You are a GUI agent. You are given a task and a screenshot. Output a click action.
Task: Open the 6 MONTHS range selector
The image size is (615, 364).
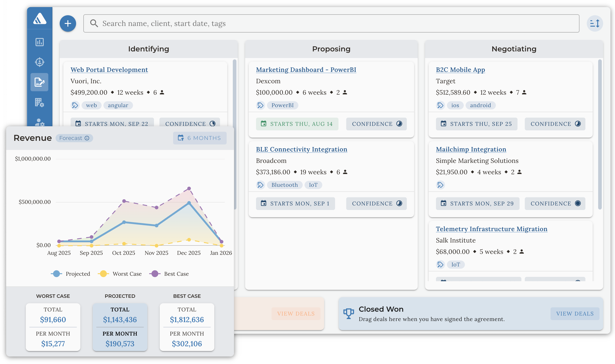point(200,138)
